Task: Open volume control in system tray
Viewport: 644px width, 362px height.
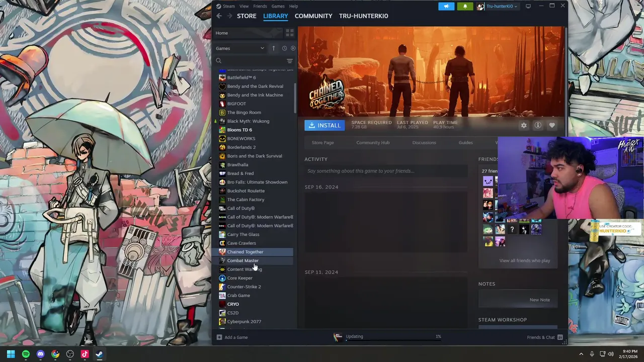Action: [611, 354]
